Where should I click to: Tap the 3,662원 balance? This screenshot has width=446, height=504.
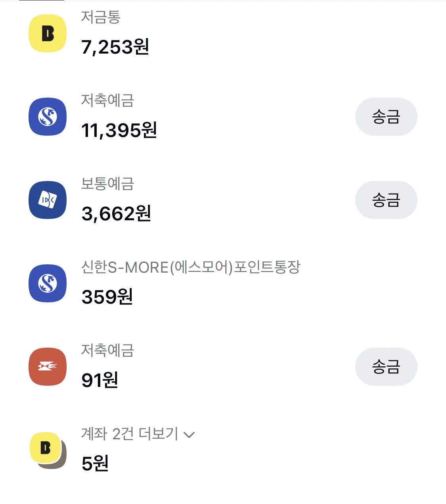click(x=116, y=214)
